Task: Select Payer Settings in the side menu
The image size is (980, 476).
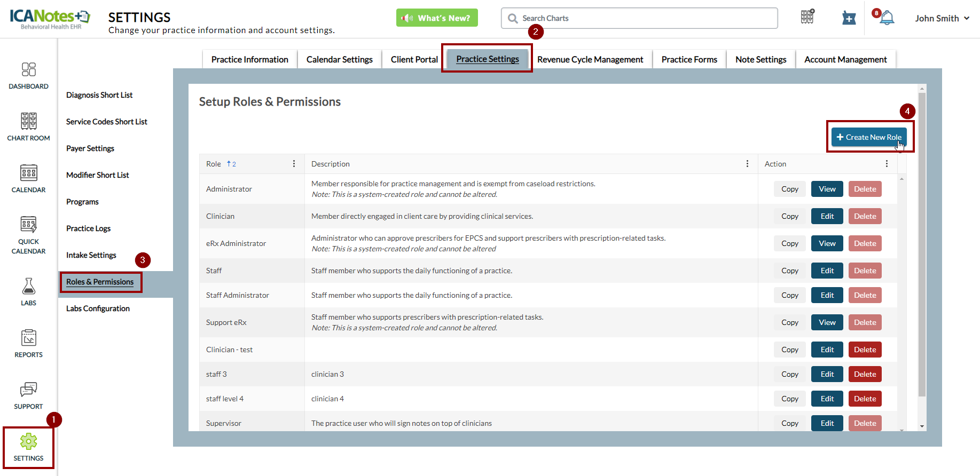Action: pyautogui.click(x=90, y=148)
